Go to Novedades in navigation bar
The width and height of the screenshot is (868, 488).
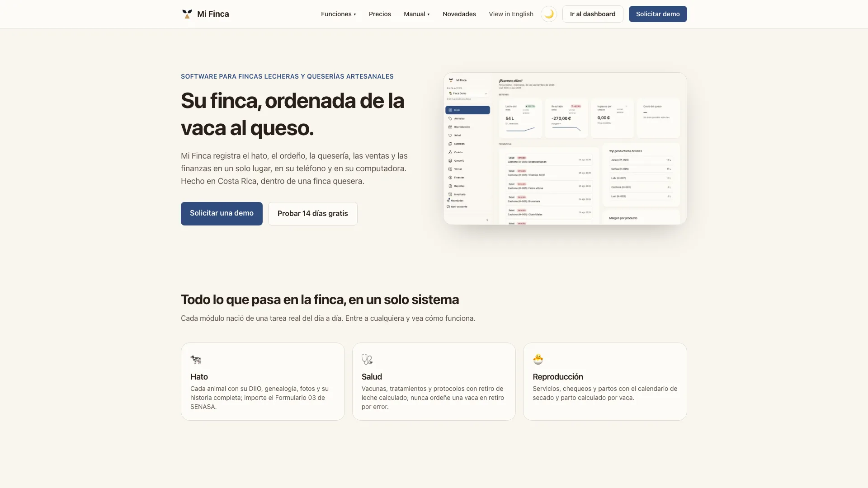459,14
